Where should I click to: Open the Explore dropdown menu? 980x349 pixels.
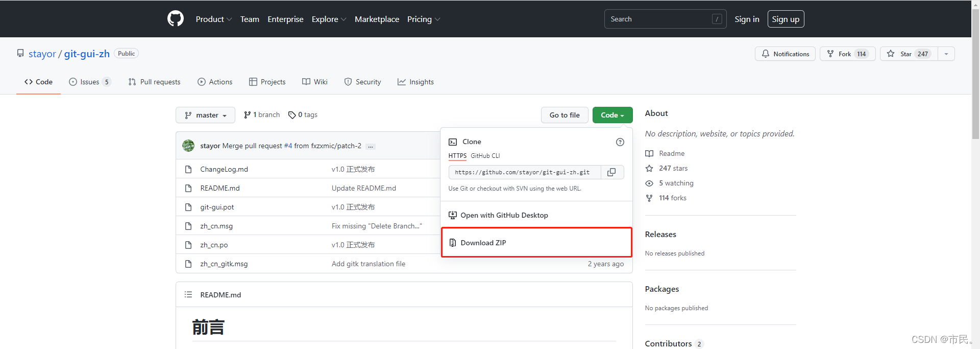(x=329, y=19)
